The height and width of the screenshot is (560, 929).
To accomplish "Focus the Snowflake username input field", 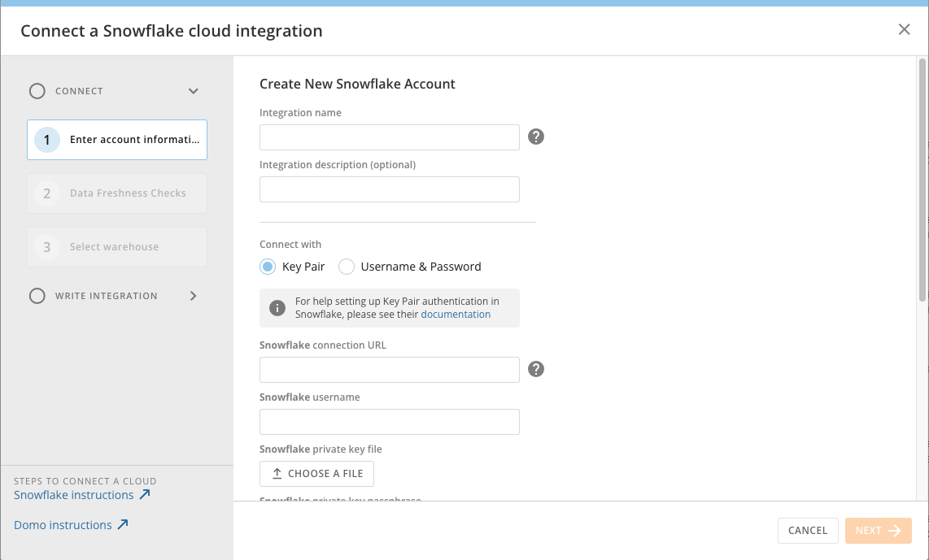I will [x=389, y=422].
